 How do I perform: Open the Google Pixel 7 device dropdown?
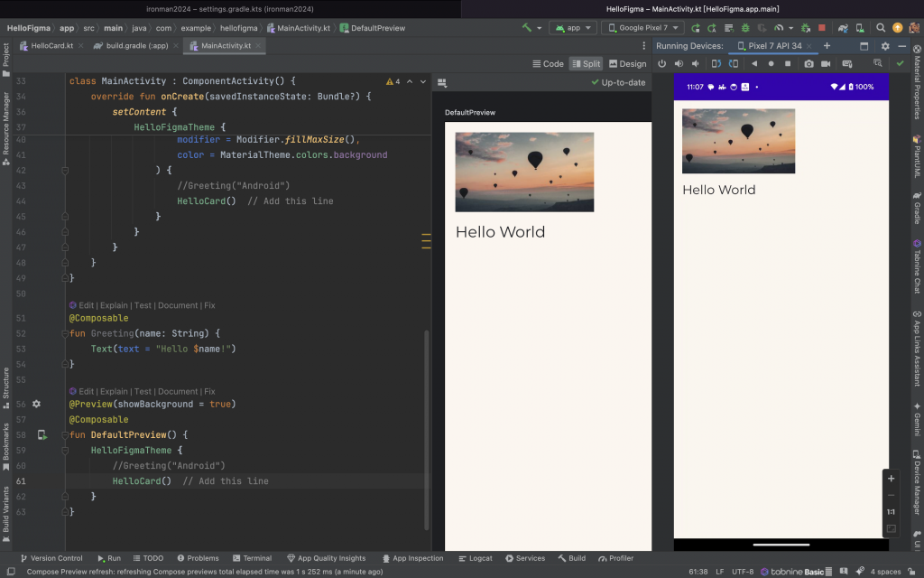(642, 28)
